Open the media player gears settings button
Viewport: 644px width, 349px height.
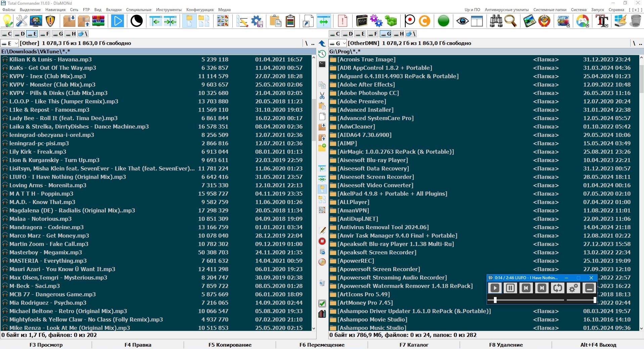click(x=573, y=288)
